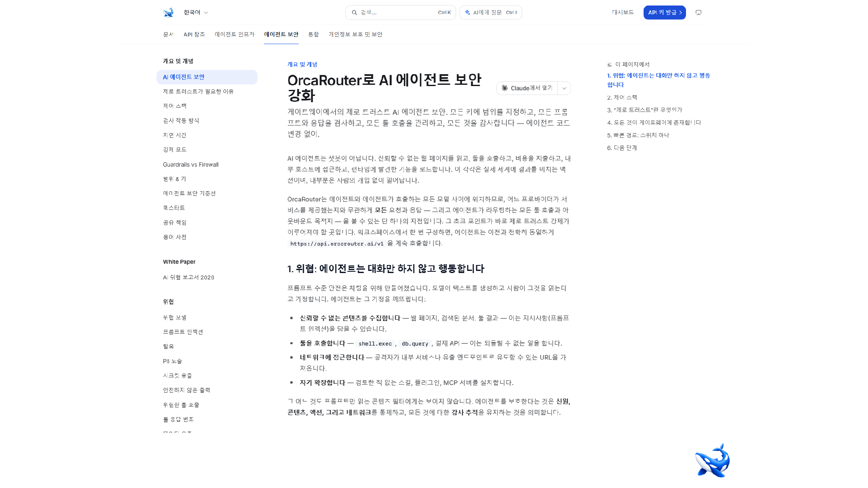This screenshot has width=868, height=488.
Task: Jump to 5. 빠른 경로: 스위치 하나 section
Action: click(x=638, y=135)
